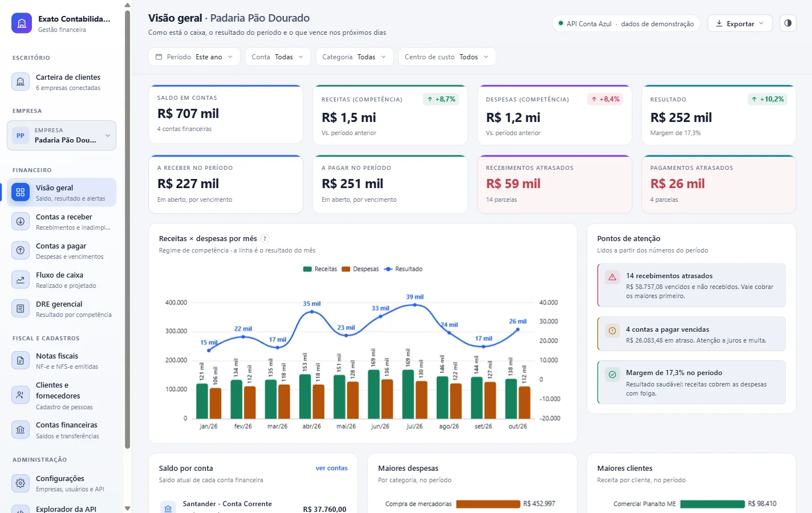
Task: Open the DRE gerencial menu label
Action: point(59,304)
